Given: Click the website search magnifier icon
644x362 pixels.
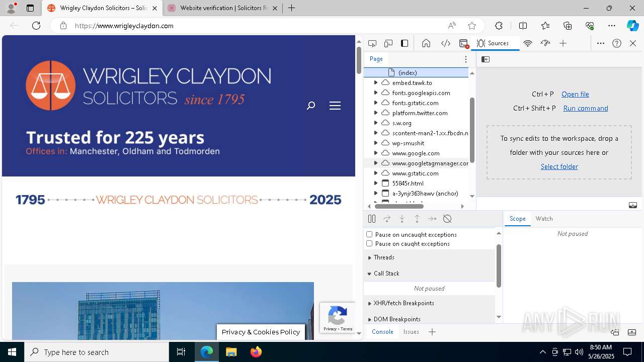Looking at the screenshot, I should coord(311,106).
